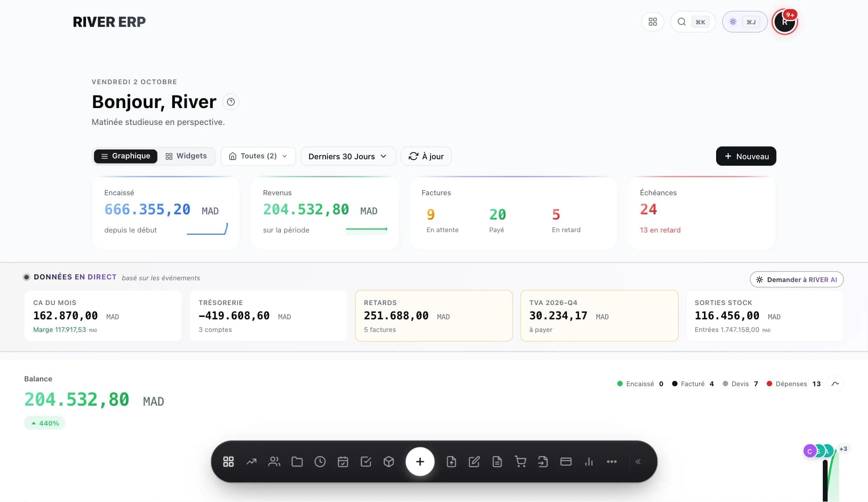Open the apps grid icon in the header
The image size is (868, 502).
tap(653, 22)
